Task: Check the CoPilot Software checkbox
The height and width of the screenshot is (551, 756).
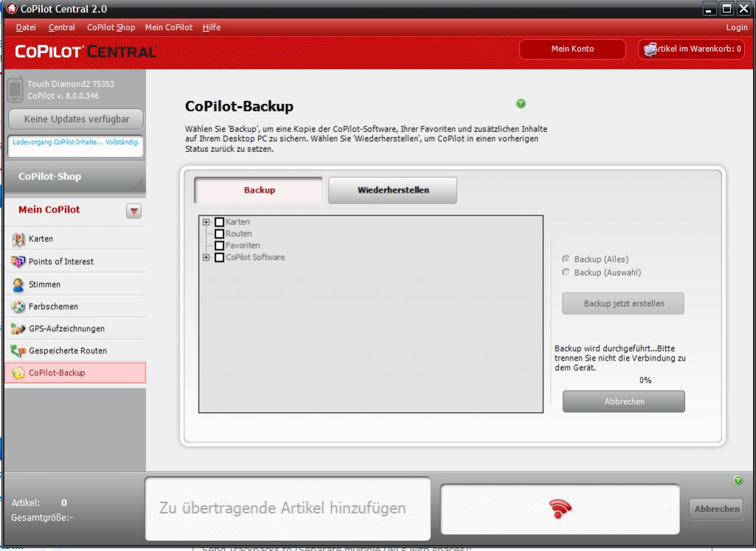Action: [x=219, y=257]
